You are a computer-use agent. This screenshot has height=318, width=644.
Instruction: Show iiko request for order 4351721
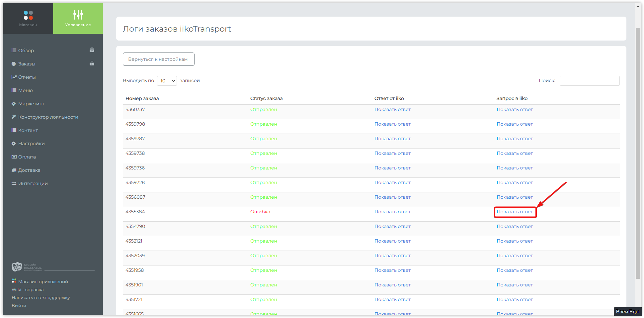(515, 299)
